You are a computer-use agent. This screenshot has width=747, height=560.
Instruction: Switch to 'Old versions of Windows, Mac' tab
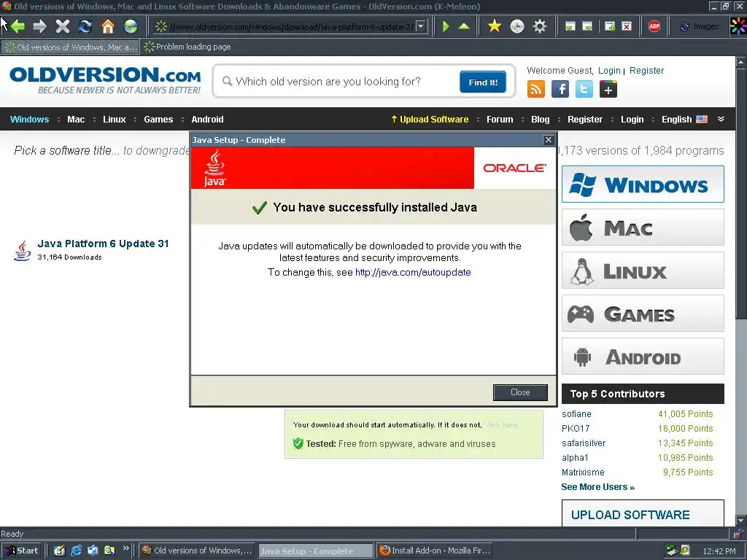[71, 47]
